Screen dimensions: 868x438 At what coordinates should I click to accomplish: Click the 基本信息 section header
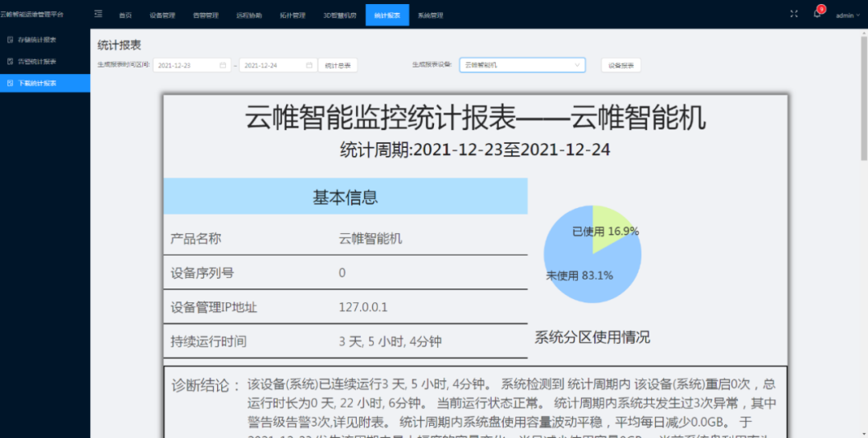click(346, 196)
